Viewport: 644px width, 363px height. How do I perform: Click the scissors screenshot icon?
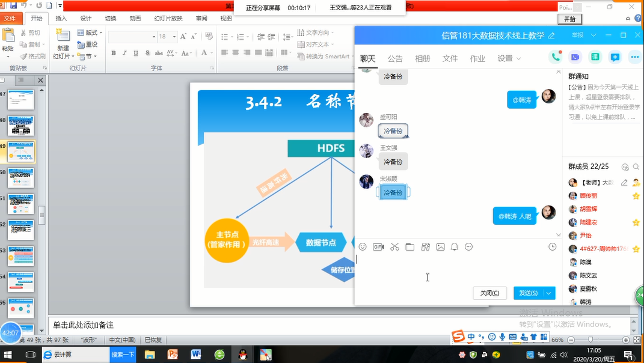coord(394,247)
